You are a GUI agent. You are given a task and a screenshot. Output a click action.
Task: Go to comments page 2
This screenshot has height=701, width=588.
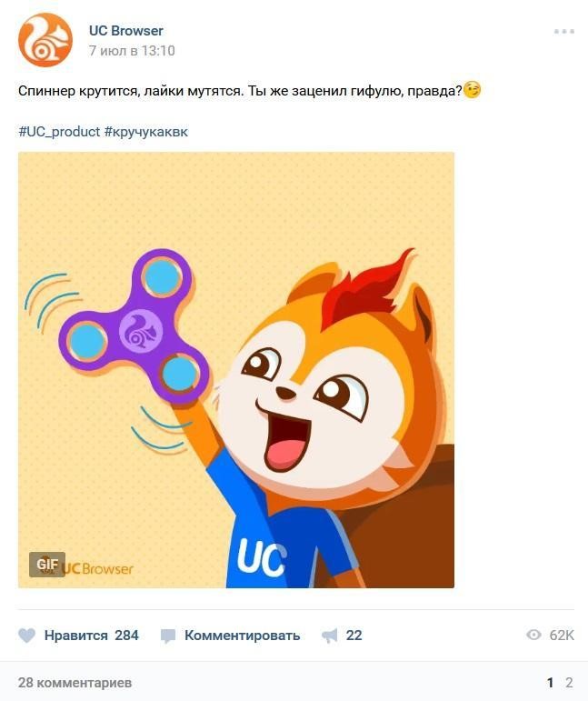pos(569,683)
